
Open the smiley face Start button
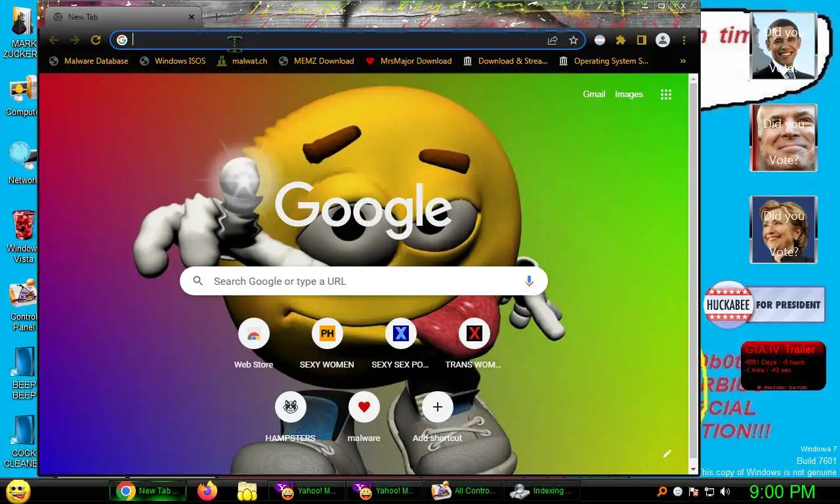click(x=18, y=491)
